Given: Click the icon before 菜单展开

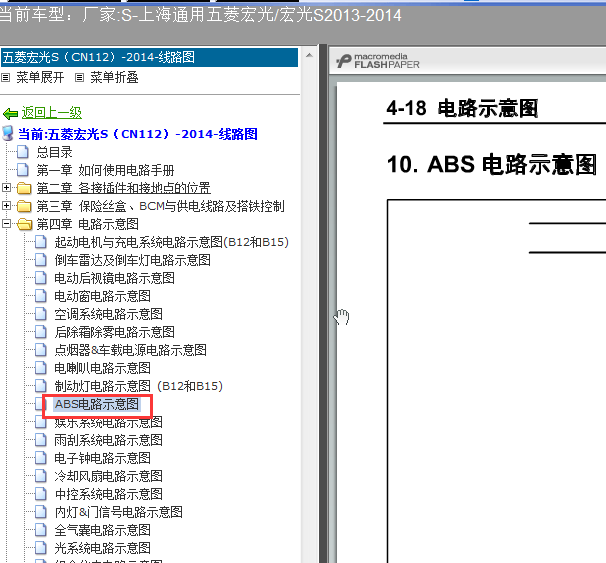Looking at the screenshot, I should coord(5,78).
